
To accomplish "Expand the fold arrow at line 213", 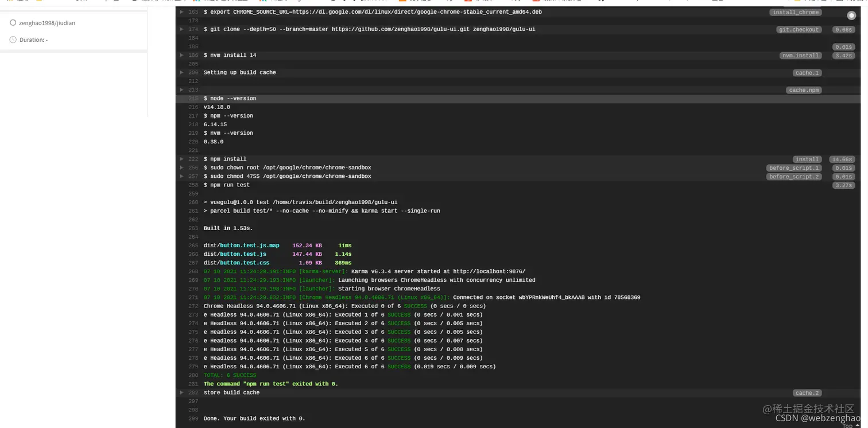I will point(182,90).
